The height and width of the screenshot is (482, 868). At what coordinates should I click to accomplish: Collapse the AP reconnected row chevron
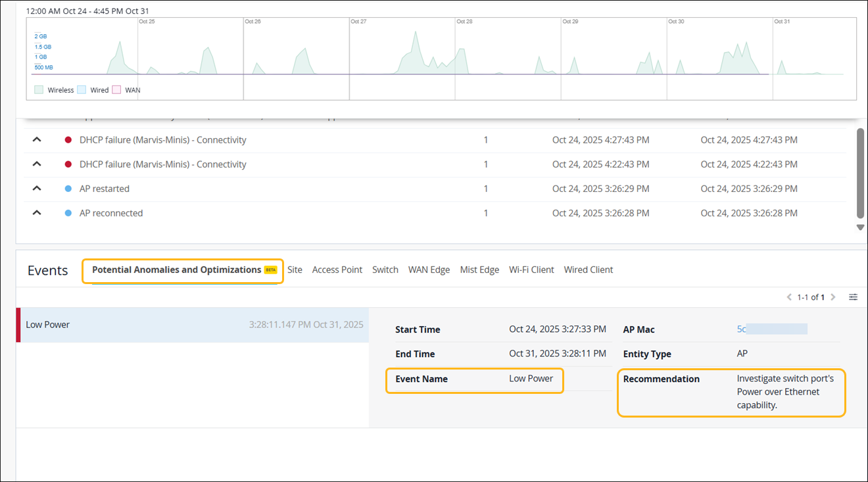tap(37, 213)
